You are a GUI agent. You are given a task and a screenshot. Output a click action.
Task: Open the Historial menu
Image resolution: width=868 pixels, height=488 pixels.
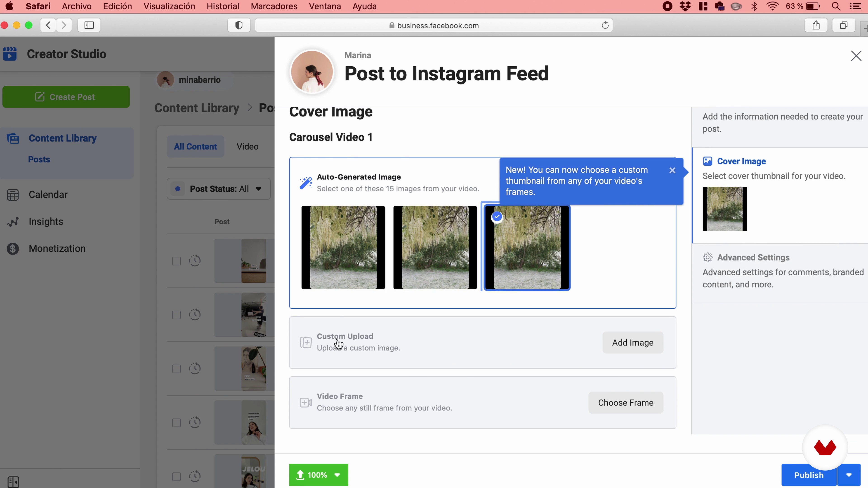point(223,6)
